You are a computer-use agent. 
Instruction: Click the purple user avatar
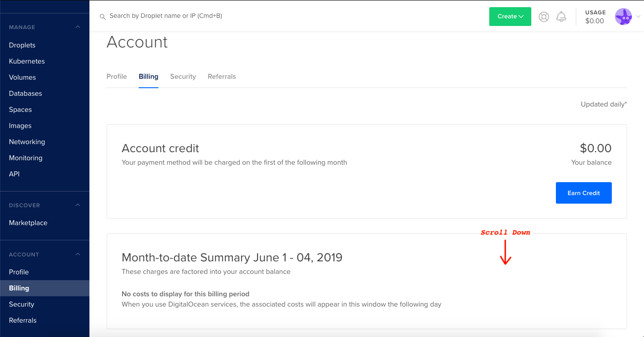[623, 17]
